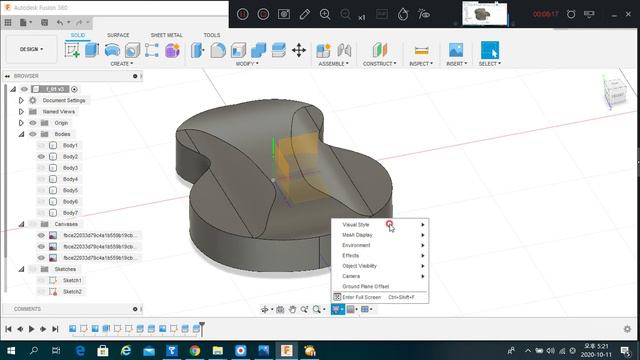Viewport: 640px width, 360px height.
Task: Open the Effects submenu
Action: pyautogui.click(x=380, y=256)
